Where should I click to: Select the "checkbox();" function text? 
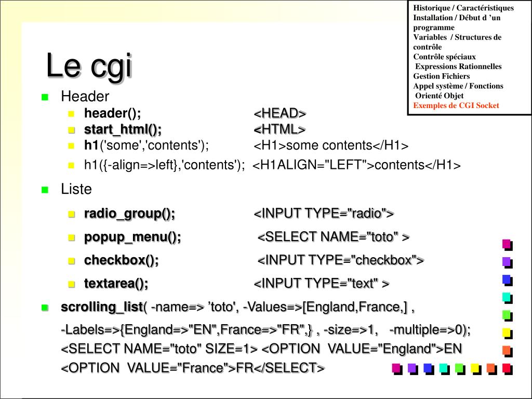(x=122, y=260)
